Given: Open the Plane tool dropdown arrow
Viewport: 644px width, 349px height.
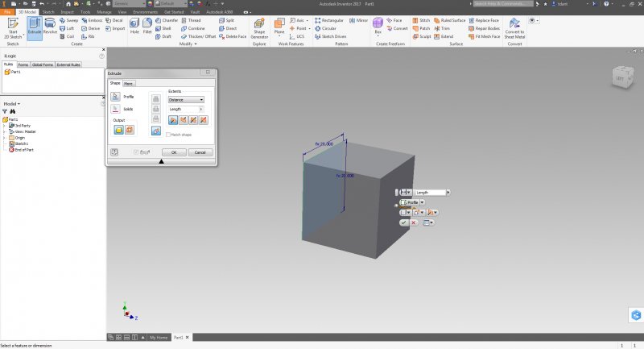Looking at the screenshot, I should [279, 36].
